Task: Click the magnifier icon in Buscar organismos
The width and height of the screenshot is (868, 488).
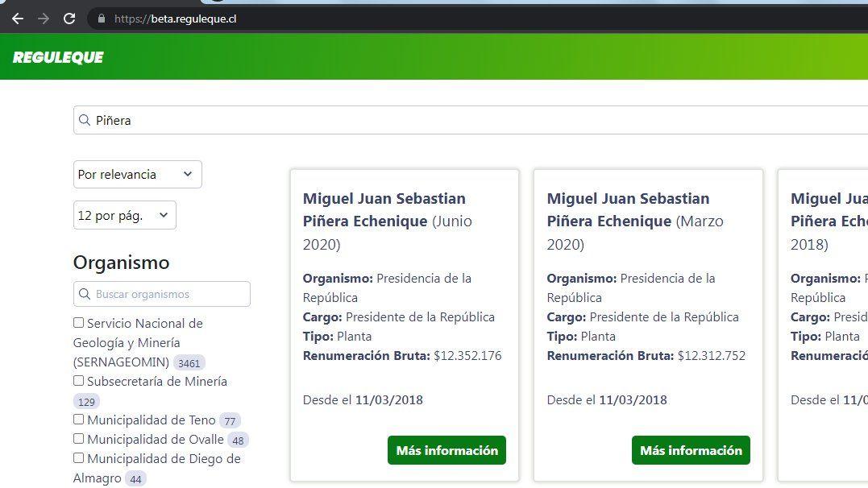Action: [85, 294]
